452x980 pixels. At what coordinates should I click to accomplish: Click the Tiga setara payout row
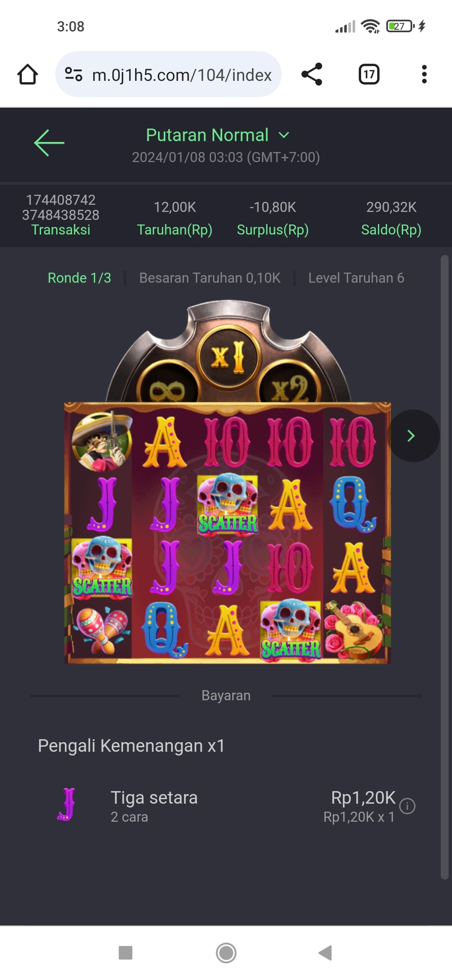226,806
